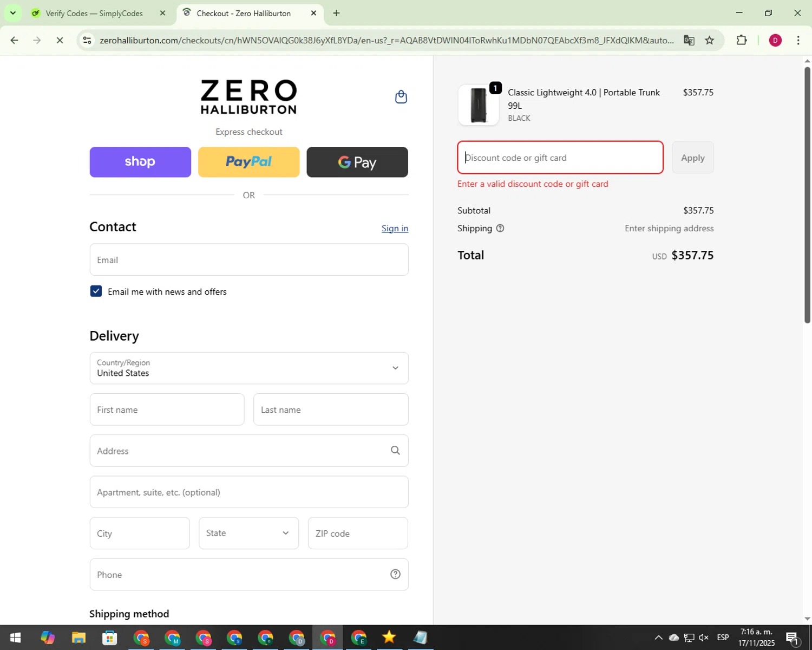Click the network tray icon
The image size is (812, 650).
click(x=689, y=638)
